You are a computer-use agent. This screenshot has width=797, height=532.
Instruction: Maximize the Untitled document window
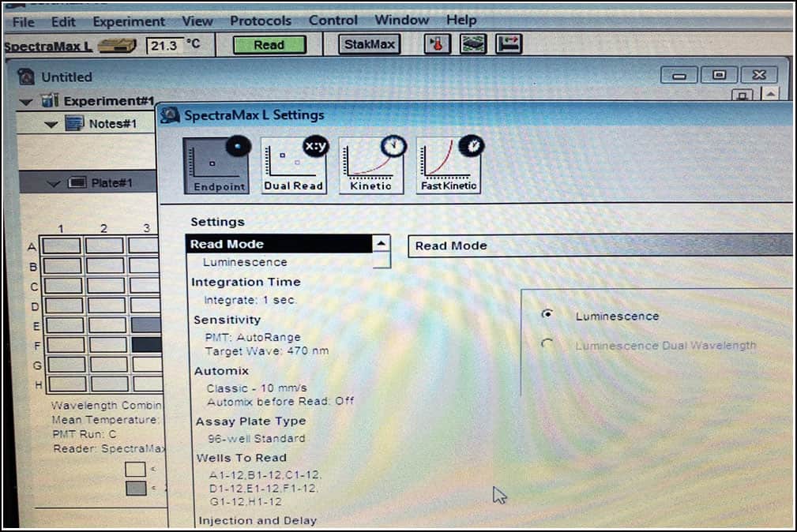pyautogui.click(x=719, y=75)
